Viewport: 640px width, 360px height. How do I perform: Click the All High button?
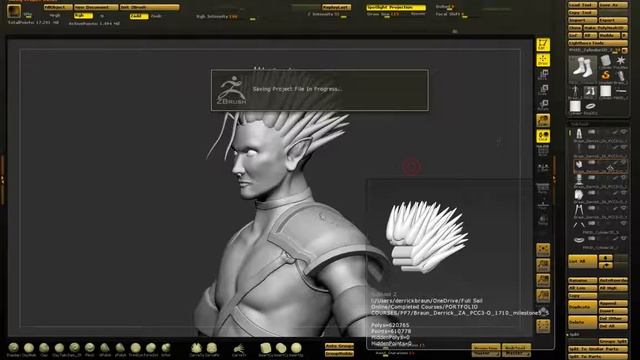coord(613,288)
